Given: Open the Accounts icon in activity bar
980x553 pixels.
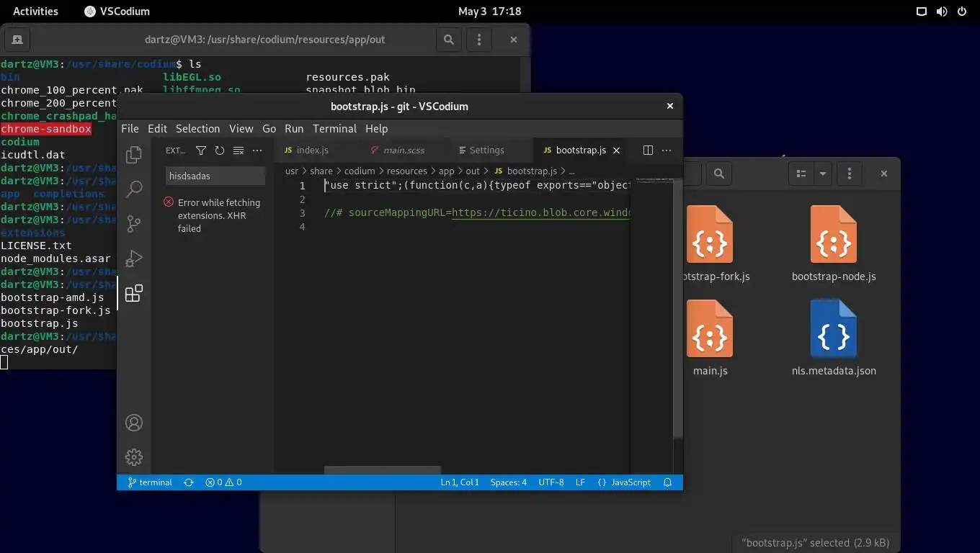Looking at the screenshot, I should 134,423.
